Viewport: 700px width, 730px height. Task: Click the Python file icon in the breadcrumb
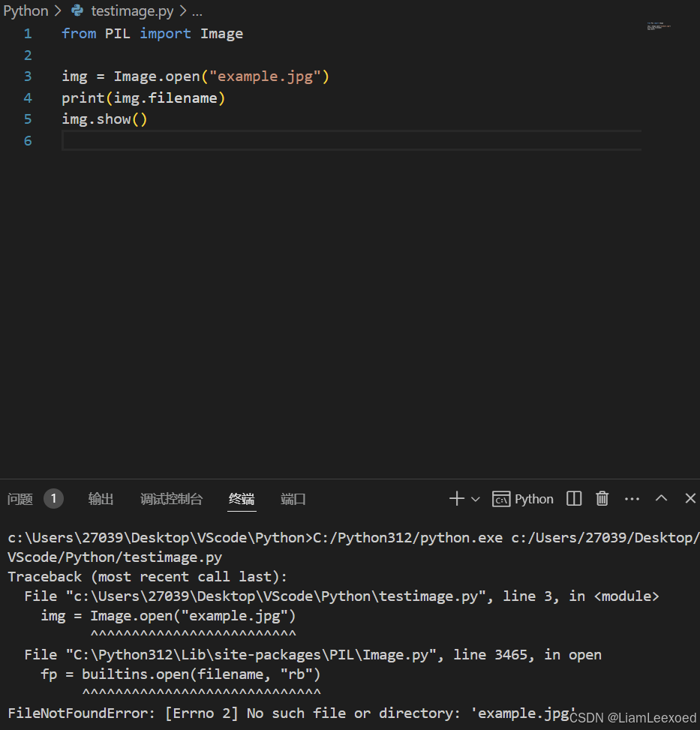[x=78, y=11]
